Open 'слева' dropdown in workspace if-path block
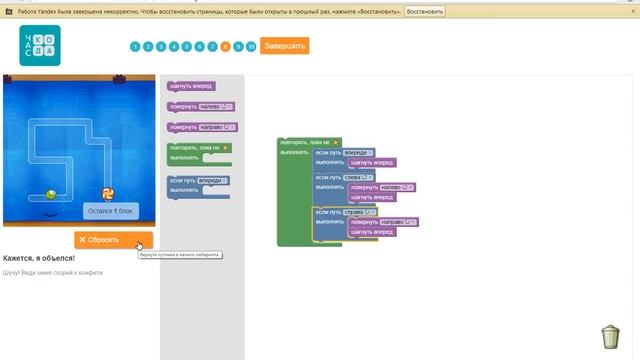 coord(358,178)
